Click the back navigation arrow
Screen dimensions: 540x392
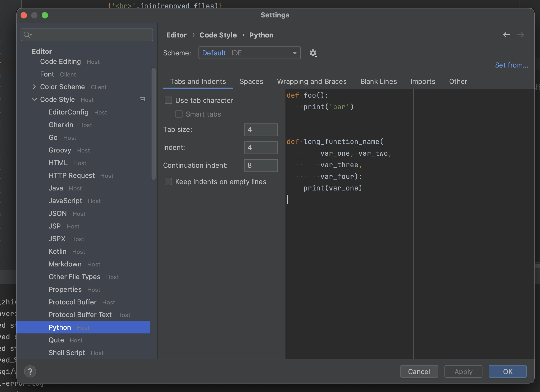[x=506, y=35]
